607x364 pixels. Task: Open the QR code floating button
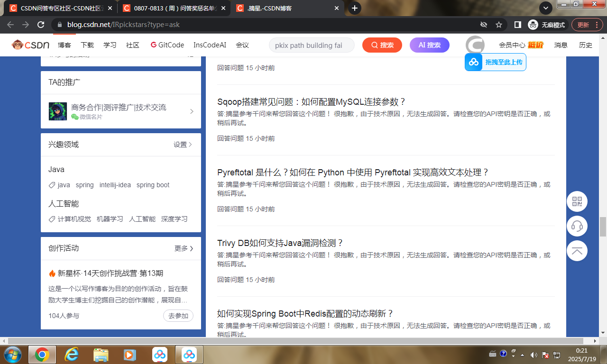(577, 202)
